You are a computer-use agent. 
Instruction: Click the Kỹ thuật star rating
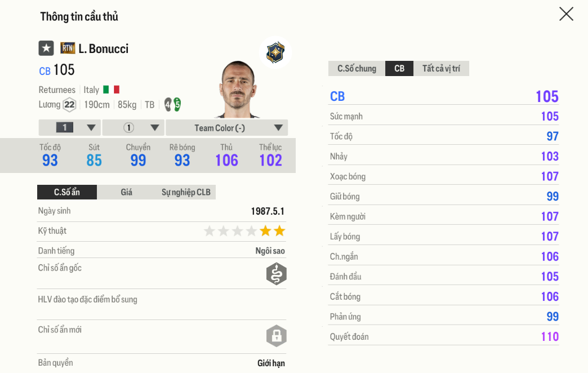click(x=244, y=231)
